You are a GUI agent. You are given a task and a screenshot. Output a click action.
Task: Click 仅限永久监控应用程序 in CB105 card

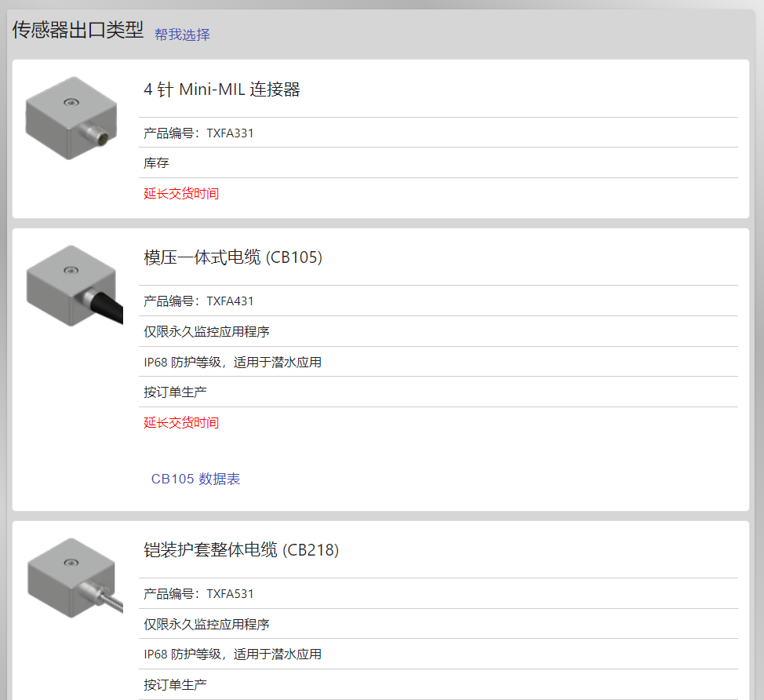click(x=206, y=331)
